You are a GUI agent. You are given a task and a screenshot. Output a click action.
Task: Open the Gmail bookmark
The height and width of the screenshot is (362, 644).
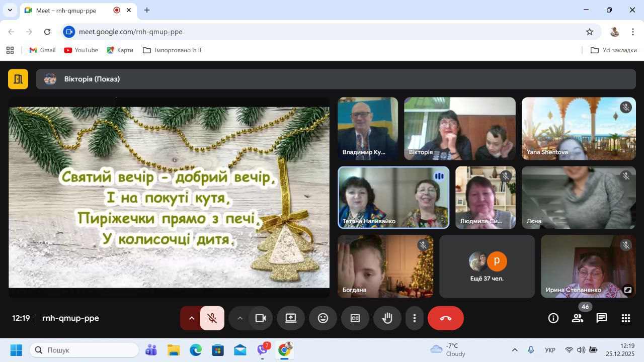click(42, 50)
